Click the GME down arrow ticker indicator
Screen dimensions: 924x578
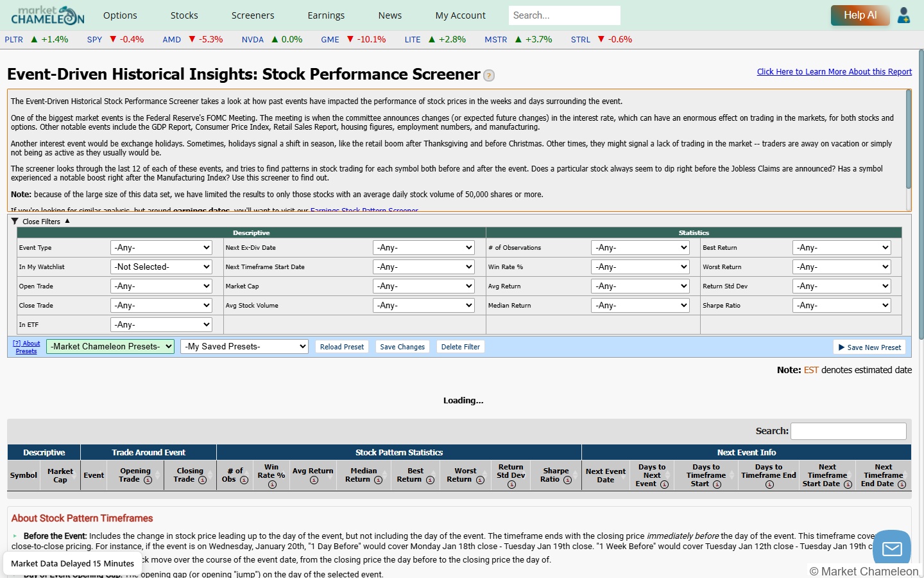coord(350,39)
